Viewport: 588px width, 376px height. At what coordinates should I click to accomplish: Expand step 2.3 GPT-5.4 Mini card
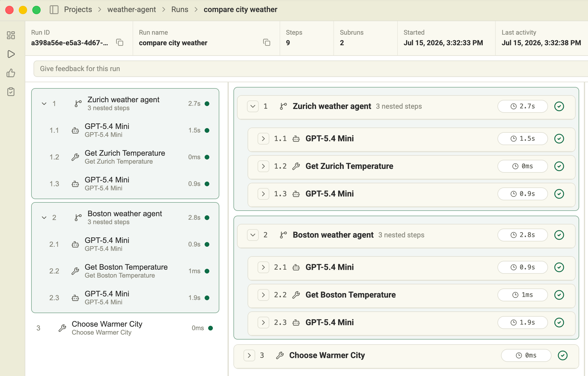pyautogui.click(x=263, y=323)
